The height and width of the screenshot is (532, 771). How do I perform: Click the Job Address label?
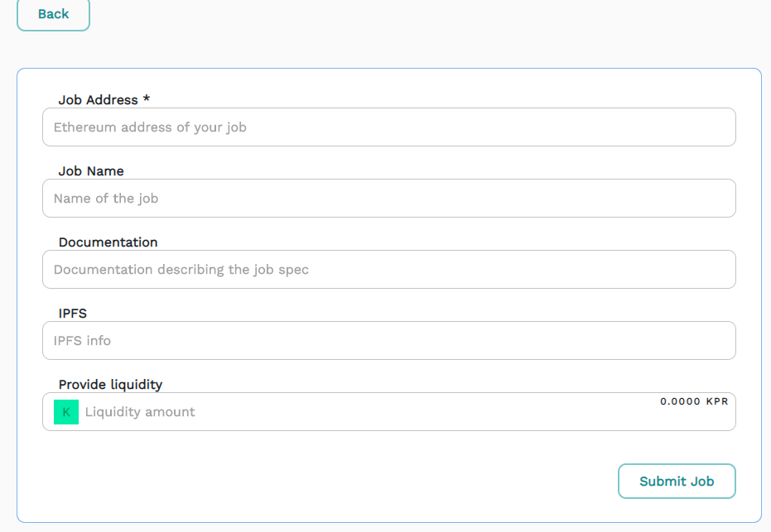pos(98,100)
